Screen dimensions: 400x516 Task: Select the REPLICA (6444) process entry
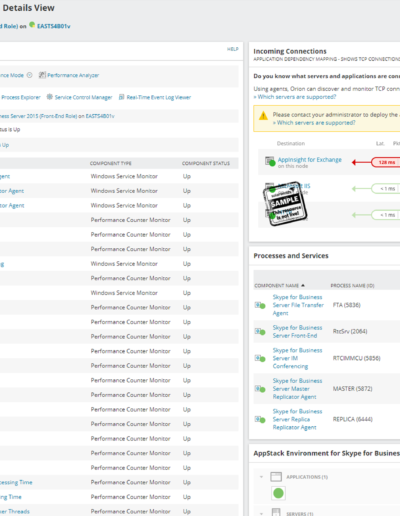353,419
